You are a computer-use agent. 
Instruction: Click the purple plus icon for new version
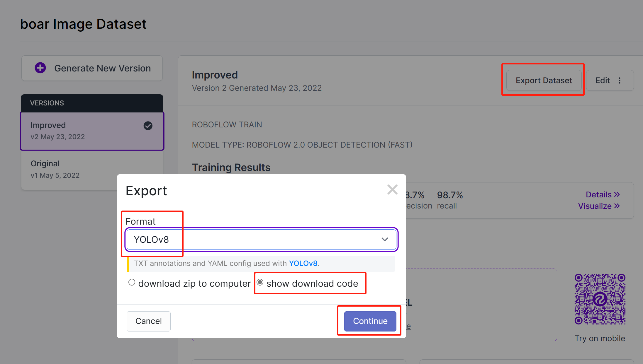(x=40, y=68)
